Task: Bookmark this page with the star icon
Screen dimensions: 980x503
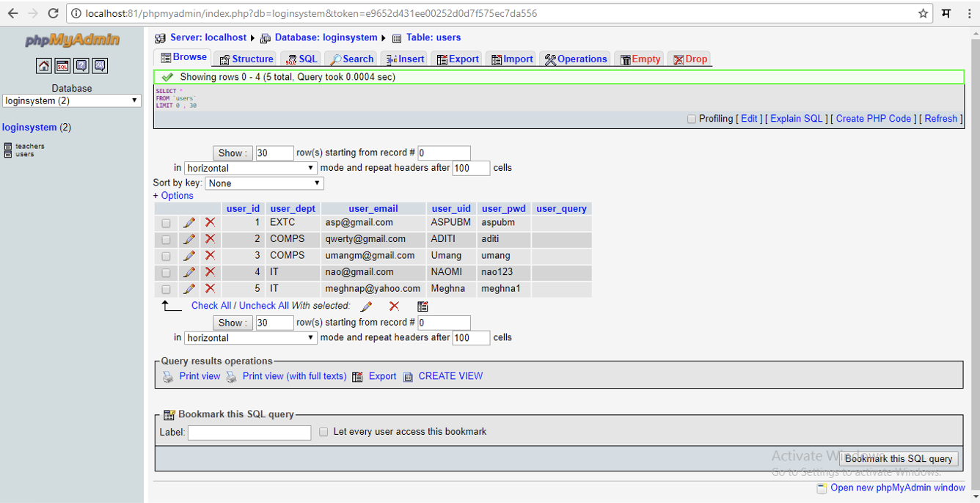Action: (923, 13)
